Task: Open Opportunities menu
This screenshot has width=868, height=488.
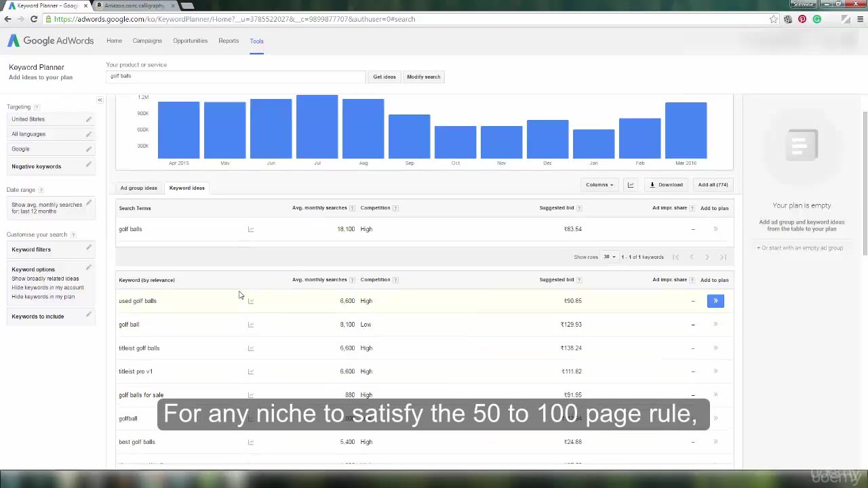Action: [x=190, y=41]
